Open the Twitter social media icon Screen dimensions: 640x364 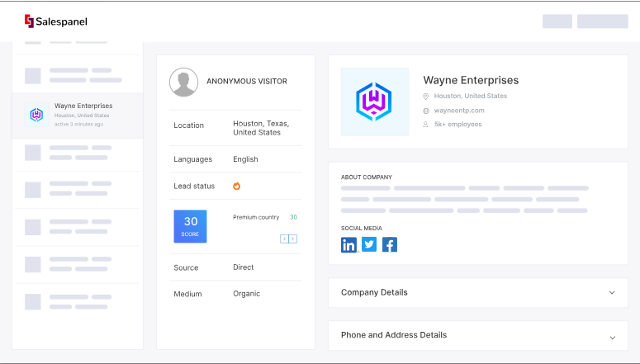click(x=369, y=244)
